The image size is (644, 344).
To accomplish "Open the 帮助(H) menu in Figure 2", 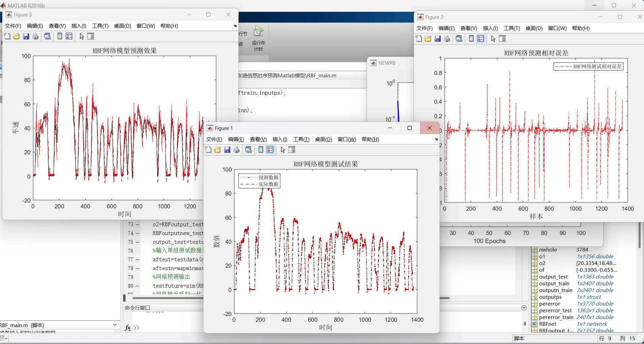I will click(x=581, y=28).
